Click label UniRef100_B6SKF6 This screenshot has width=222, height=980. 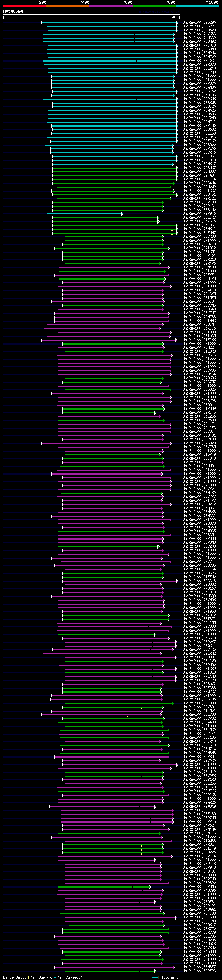(199, 153)
